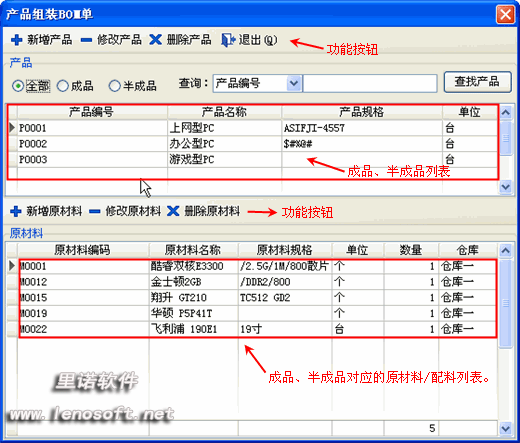Click the 删除产品 X icon
This screenshot has height=443, width=520.
coord(155,40)
